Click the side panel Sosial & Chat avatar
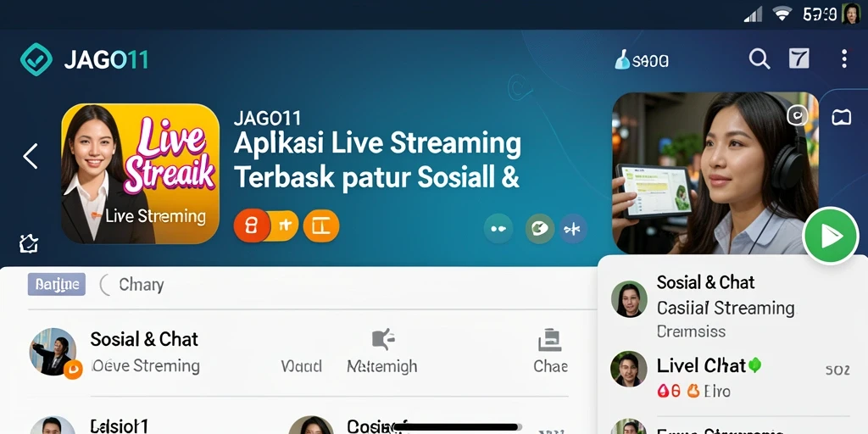Screen dimensions: 868x434 (629, 299)
